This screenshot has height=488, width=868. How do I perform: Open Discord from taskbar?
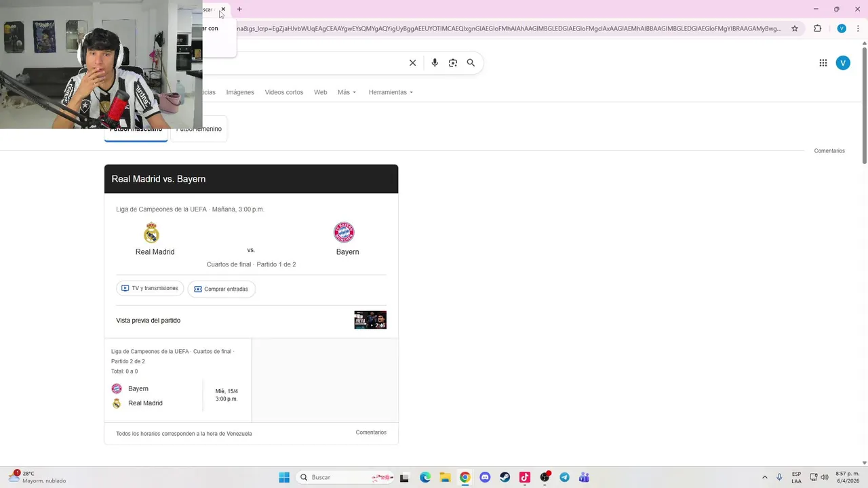pos(485,477)
